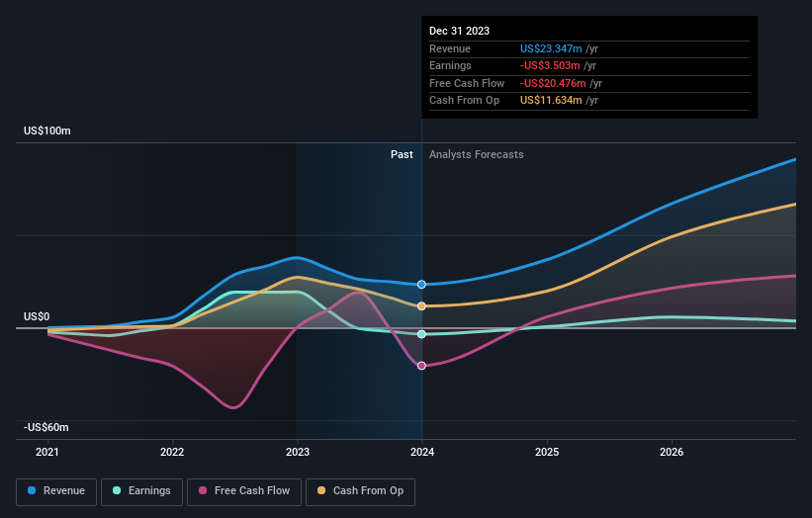Toggle the Cash From Op legend button
This screenshot has height=518, width=812.
pyautogui.click(x=360, y=491)
